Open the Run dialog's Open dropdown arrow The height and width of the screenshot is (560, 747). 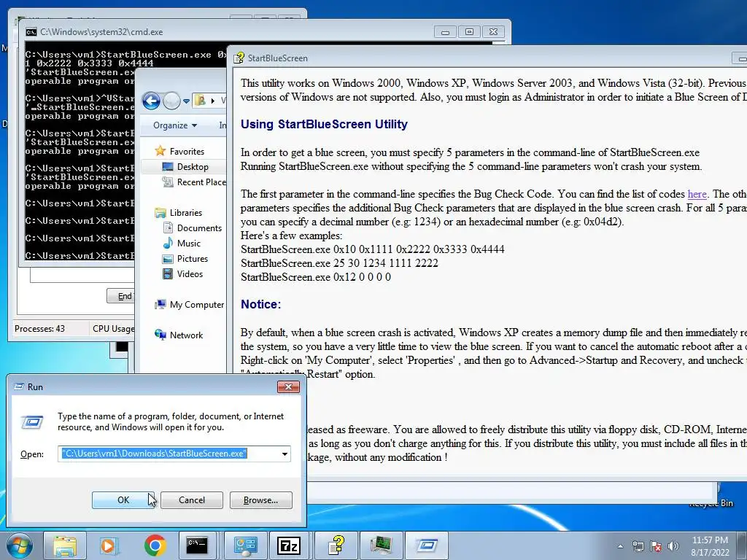point(285,454)
